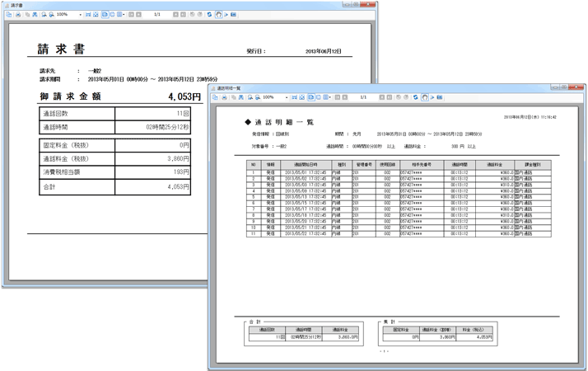The image size is (588, 371).
Task: Click the refresh icon in 請求書 window toolbar
Action: (x=210, y=15)
